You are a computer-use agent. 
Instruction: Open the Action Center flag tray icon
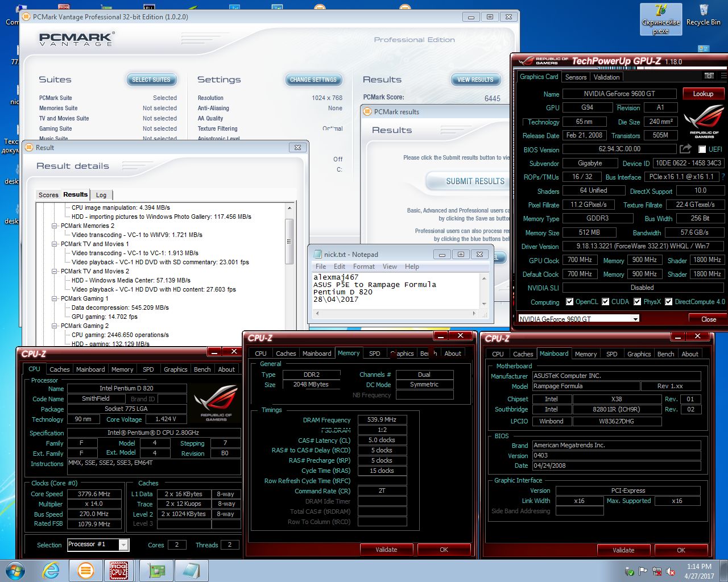tap(643, 571)
